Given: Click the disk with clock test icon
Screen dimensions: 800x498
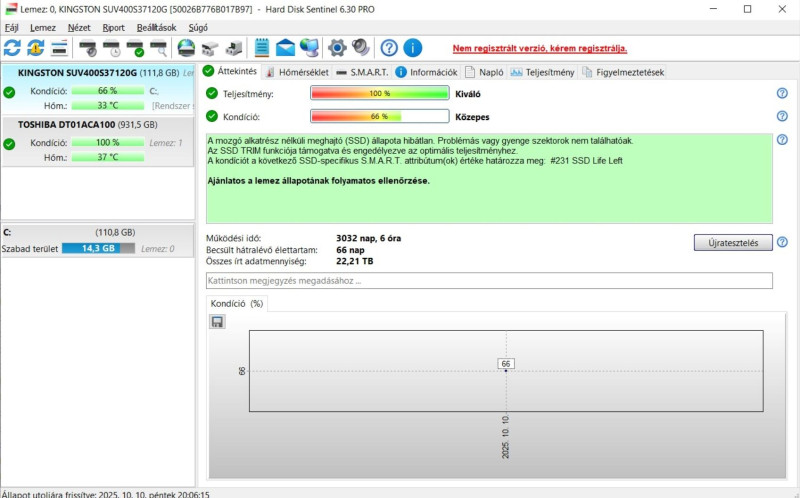Looking at the screenshot, I should coord(111,48).
